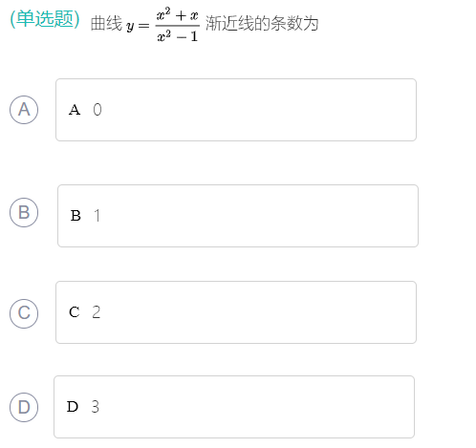Screen dimensions: 476x448
Task: Click the digit 1 in option B
Action: [x=97, y=216]
